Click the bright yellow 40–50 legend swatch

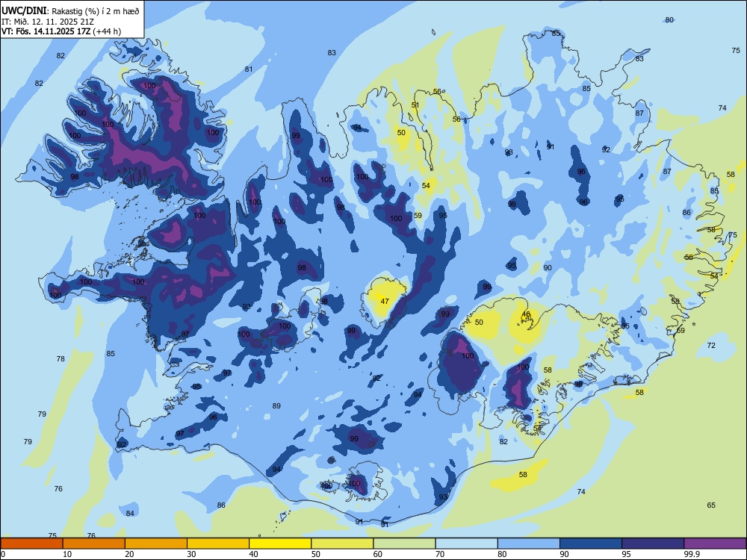(x=280, y=544)
